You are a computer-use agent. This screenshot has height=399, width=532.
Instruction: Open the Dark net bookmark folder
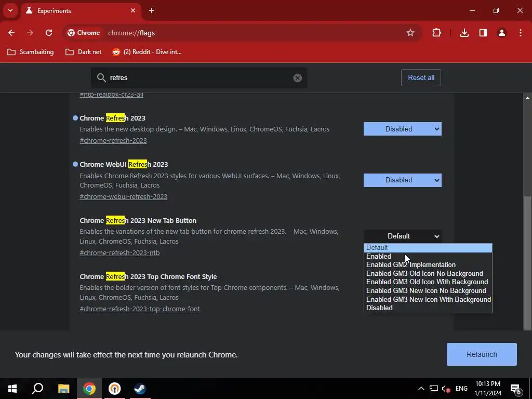84,52
